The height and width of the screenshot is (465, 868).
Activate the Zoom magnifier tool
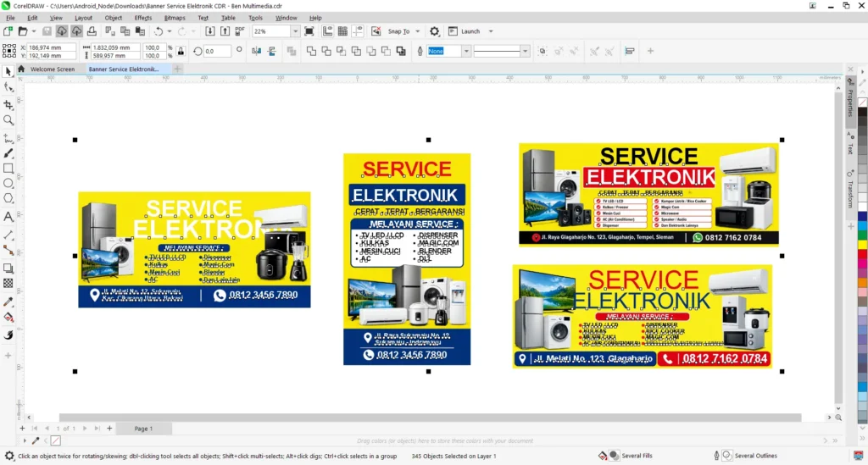point(8,120)
